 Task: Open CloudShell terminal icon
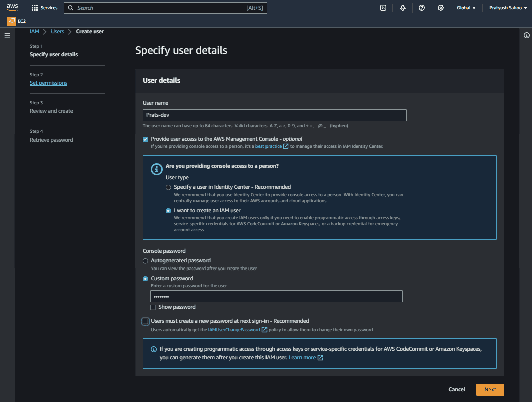383,8
